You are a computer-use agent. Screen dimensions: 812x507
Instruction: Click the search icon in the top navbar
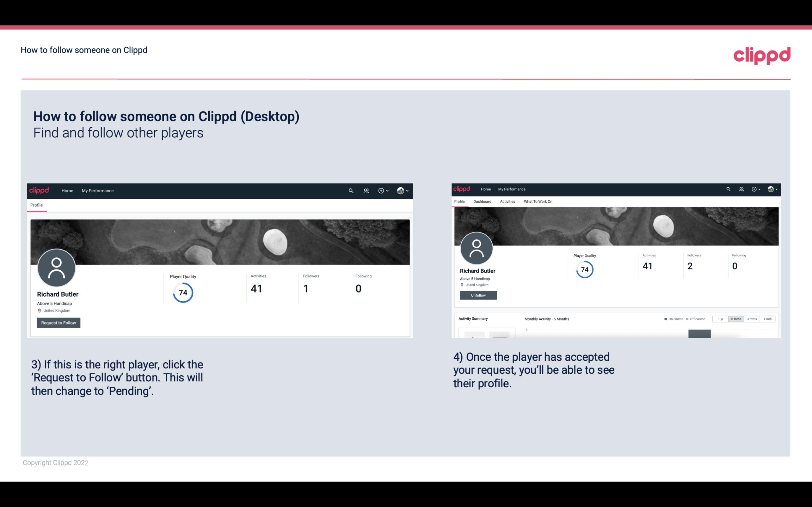click(350, 190)
